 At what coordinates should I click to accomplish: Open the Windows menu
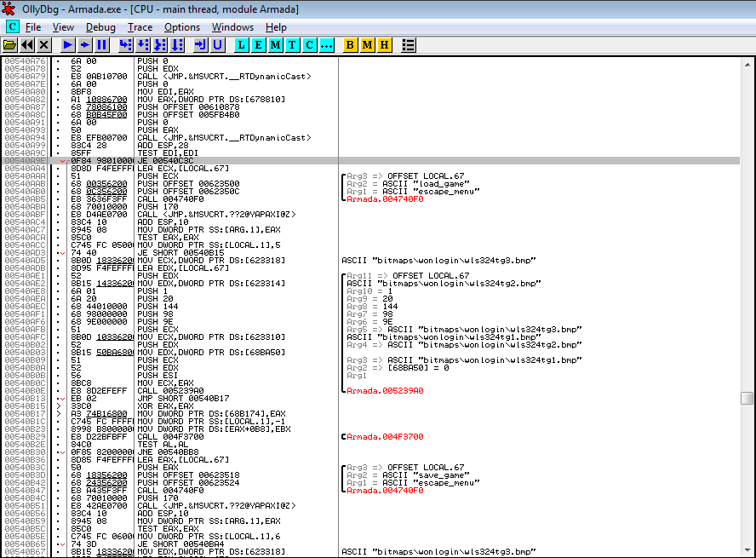pos(232,27)
